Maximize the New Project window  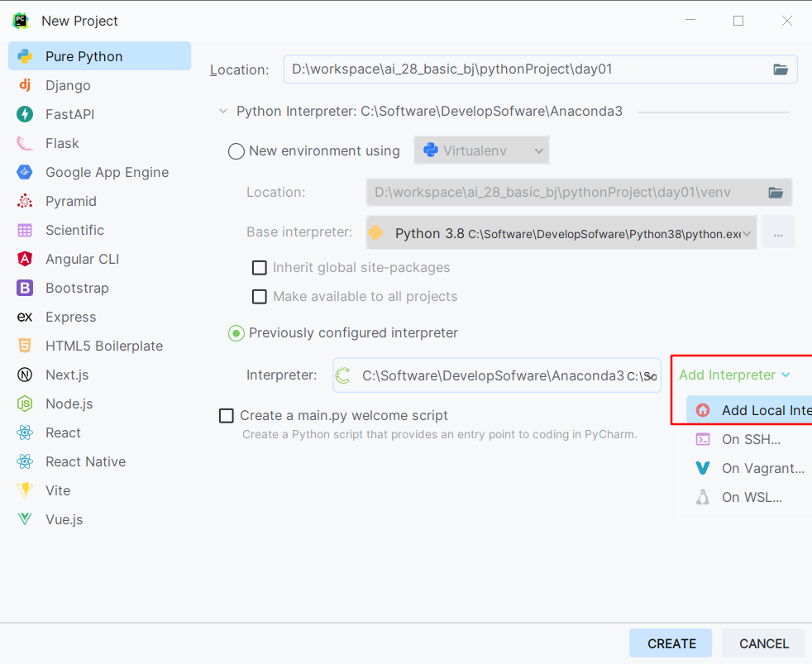click(x=738, y=21)
